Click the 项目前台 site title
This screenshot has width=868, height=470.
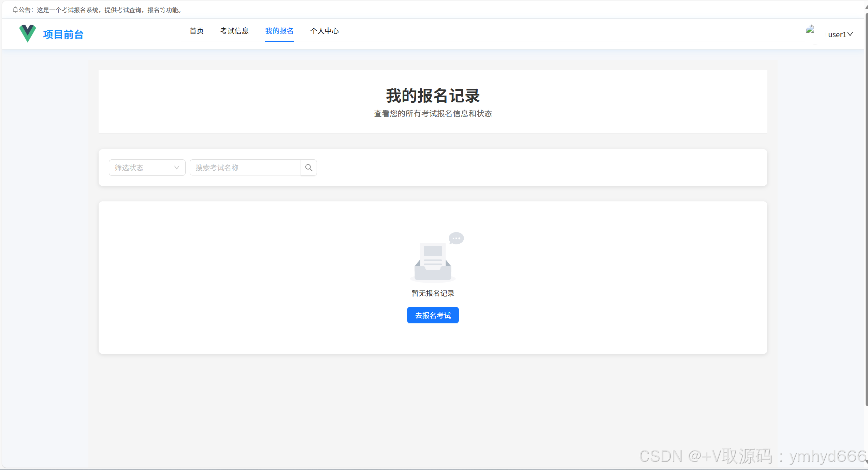63,34
